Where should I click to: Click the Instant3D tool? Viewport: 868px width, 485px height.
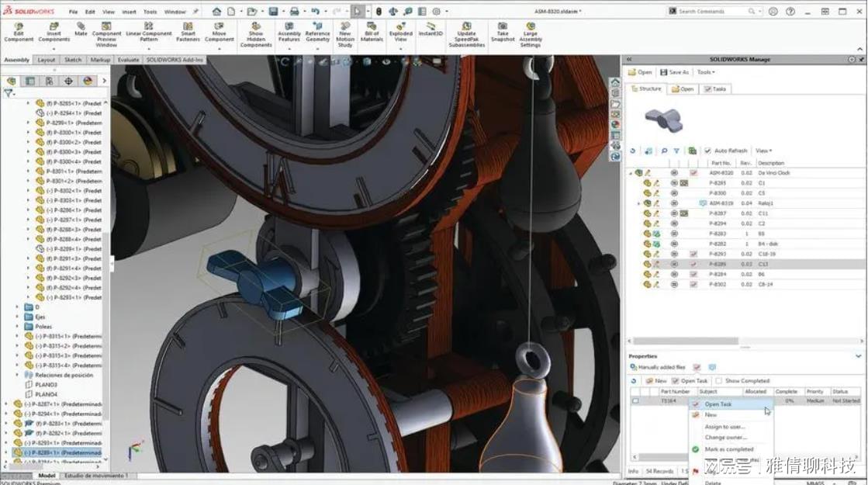coord(431,29)
